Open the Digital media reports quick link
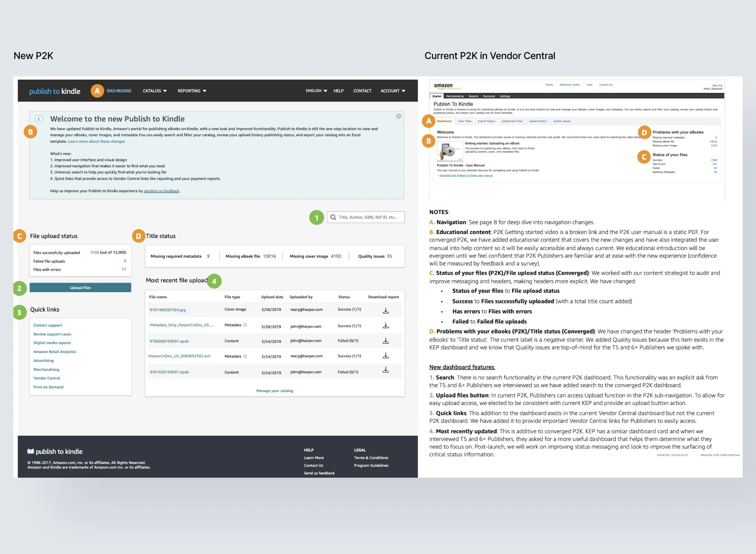Viewport: 756px width, 554px height. pyautogui.click(x=52, y=343)
